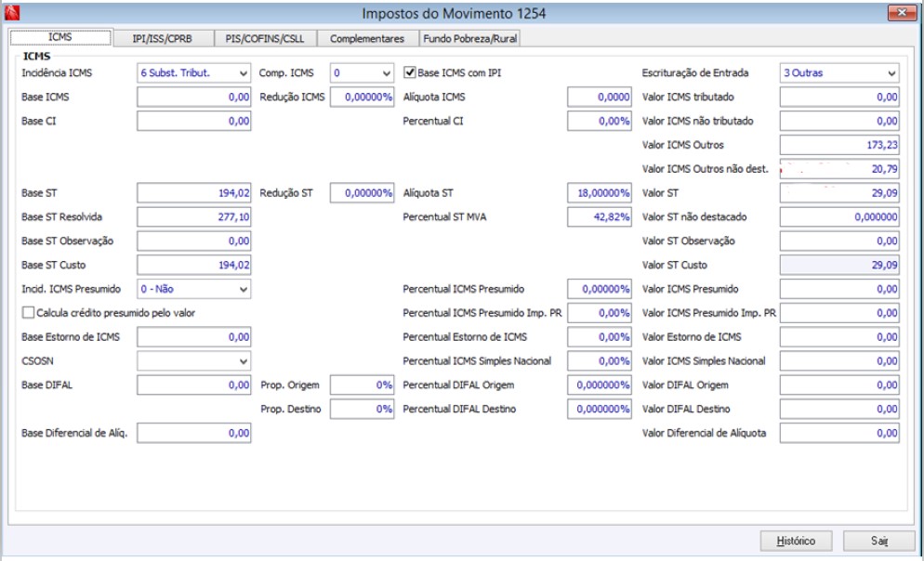Click the Alíquota ICMS field

600,98
